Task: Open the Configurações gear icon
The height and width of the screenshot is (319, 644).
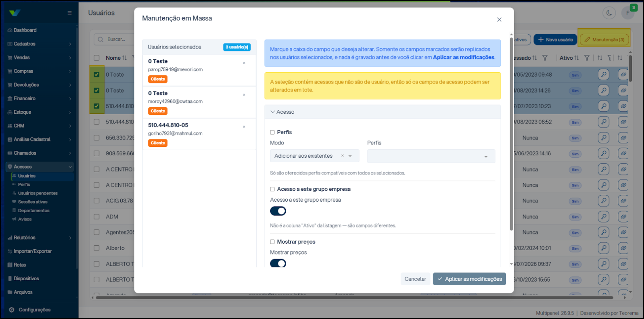Action: coord(11,310)
